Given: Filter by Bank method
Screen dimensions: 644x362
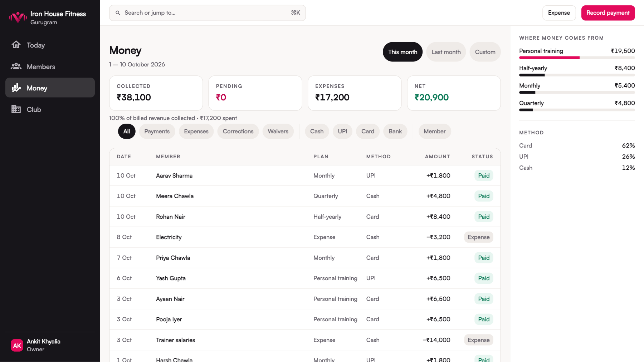Looking at the screenshot, I should coord(395,132).
